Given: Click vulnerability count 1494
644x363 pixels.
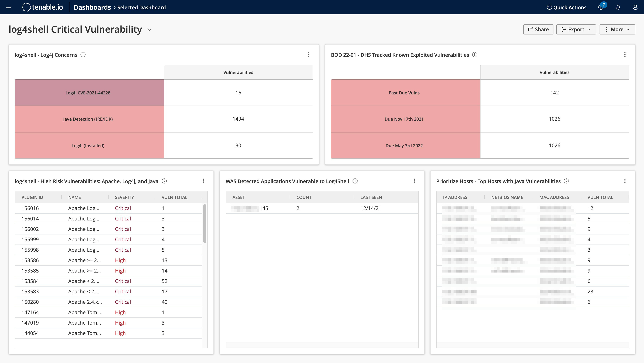Looking at the screenshot, I should pos(238,119).
